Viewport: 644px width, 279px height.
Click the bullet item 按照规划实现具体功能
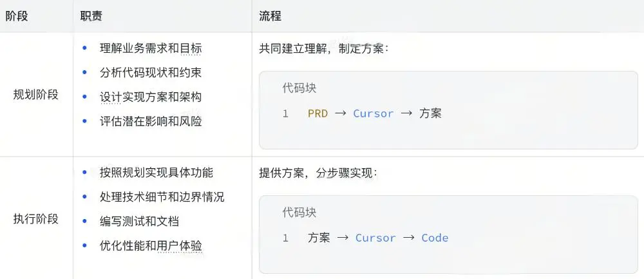click(156, 173)
